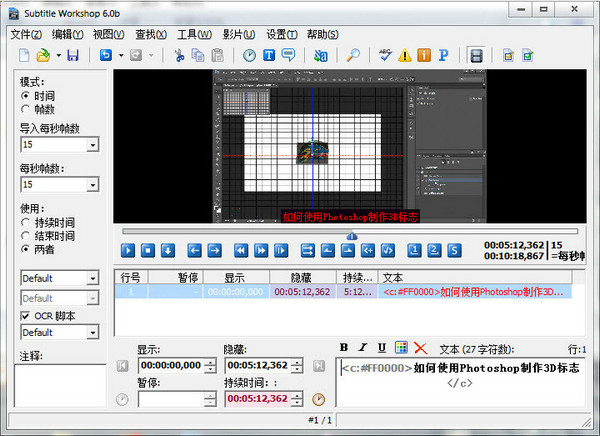Click the magnifier search icon
Viewport: 600px width, 436px height.
[355, 55]
